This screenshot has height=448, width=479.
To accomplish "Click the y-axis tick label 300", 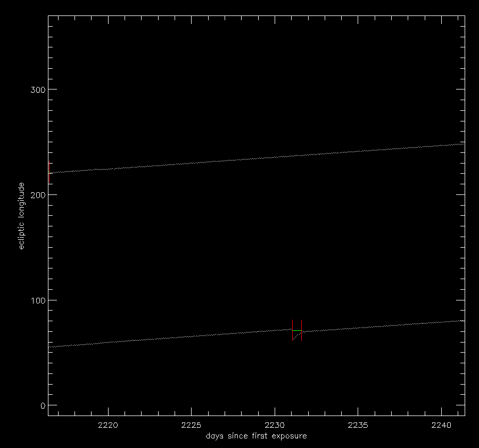I will pos(38,89).
